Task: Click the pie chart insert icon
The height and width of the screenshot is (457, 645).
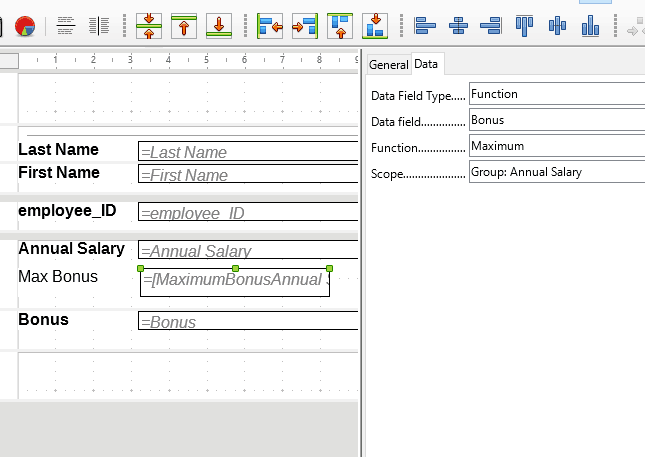Action: pyautogui.click(x=25, y=26)
